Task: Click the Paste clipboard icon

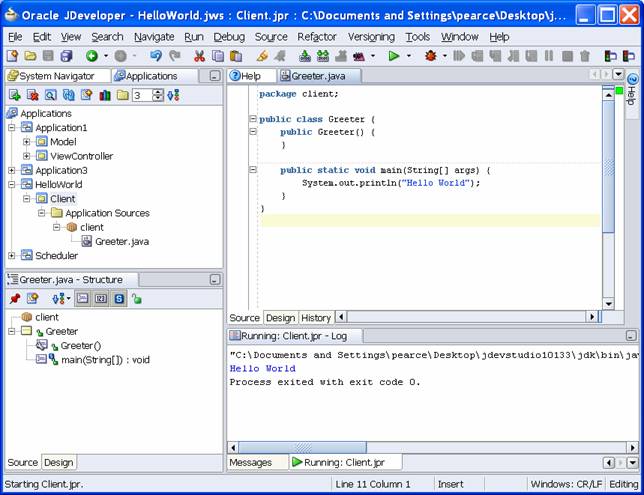Action: [236, 55]
